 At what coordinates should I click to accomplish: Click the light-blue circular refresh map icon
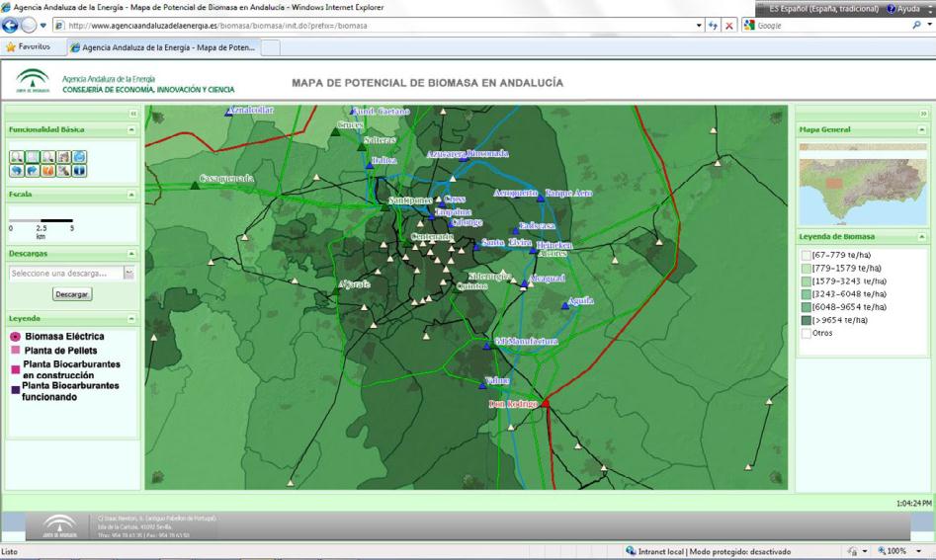(79, 157)
